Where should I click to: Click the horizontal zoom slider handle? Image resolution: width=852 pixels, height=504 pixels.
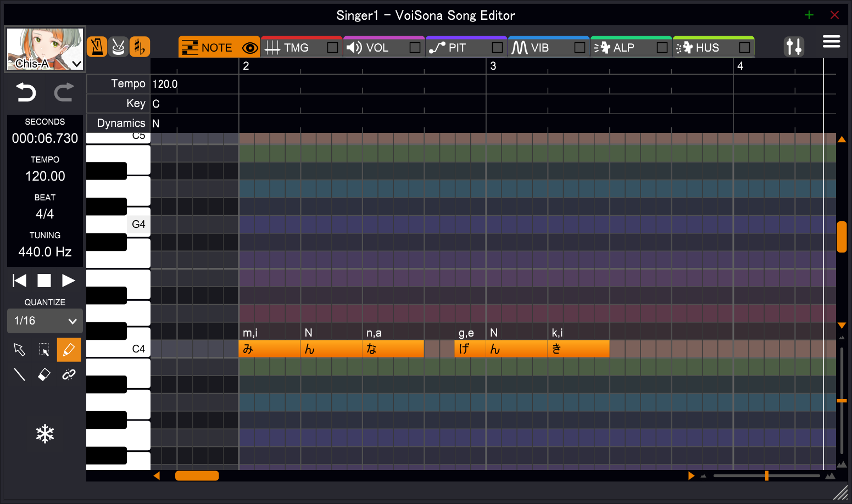[766, 476]
